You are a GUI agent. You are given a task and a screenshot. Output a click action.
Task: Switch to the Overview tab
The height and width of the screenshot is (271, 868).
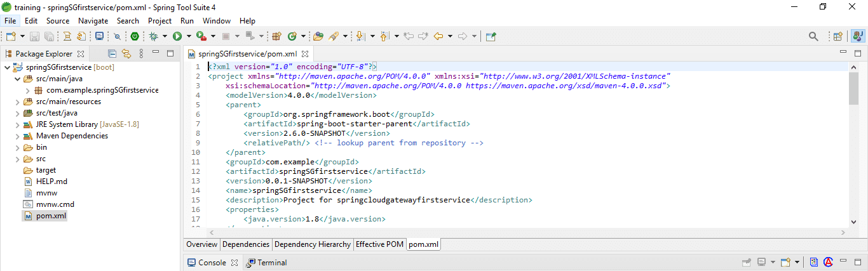coord(202,244)
